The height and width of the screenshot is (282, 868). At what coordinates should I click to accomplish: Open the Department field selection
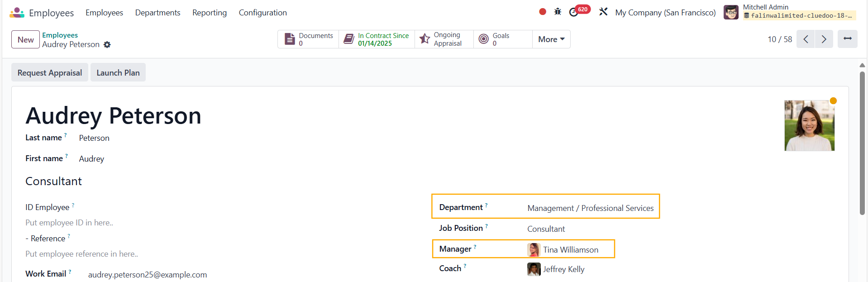590,208
